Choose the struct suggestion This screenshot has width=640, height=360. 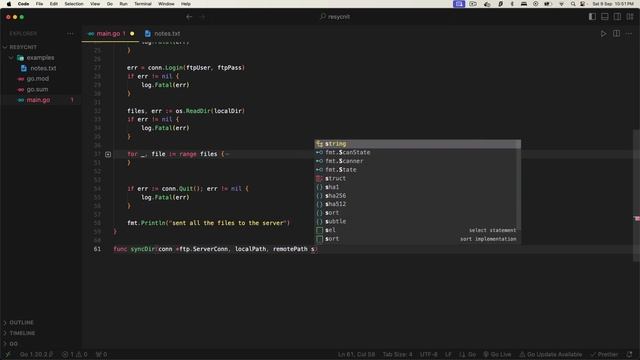tap(416, 178)
